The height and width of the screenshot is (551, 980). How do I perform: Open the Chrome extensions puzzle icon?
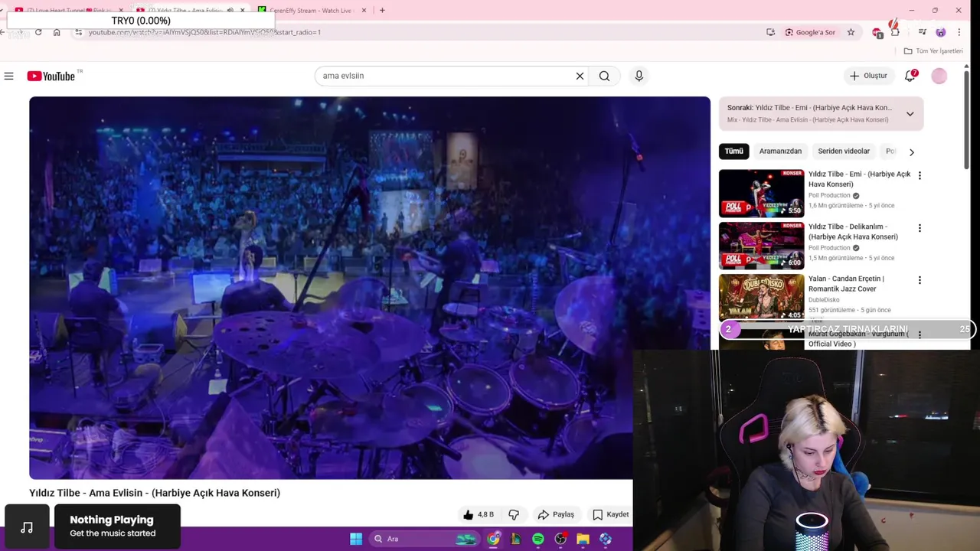[x=895, y=32]
